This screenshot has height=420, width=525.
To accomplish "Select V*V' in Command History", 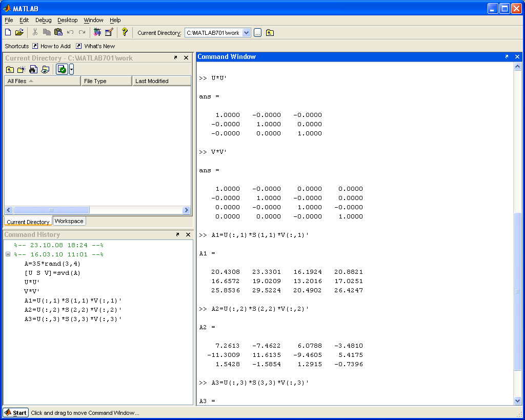I will click(32, 291).
